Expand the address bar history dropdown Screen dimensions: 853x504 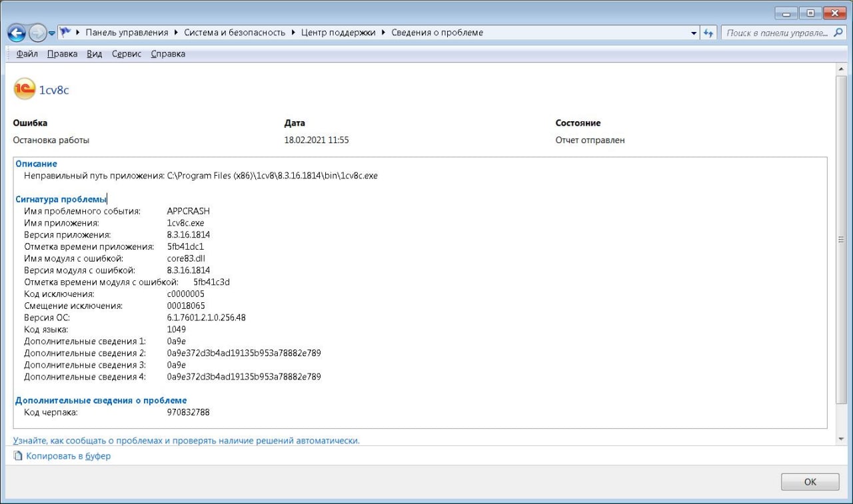[x=694, y=33]
